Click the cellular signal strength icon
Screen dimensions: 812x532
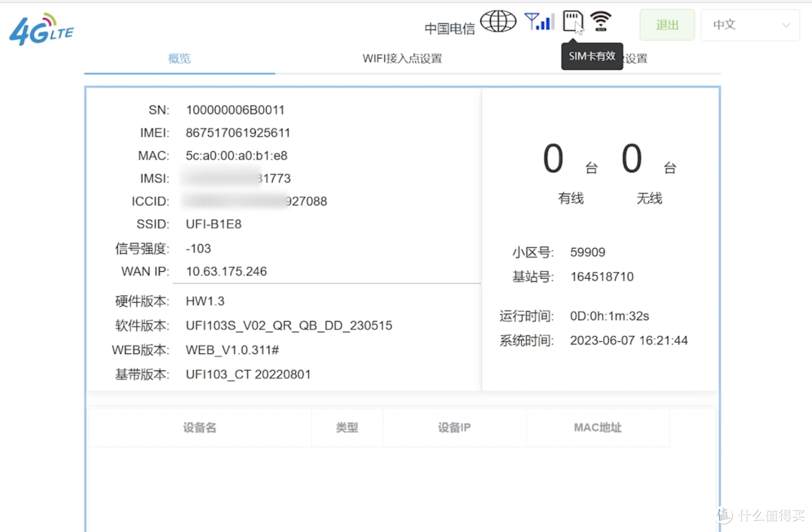pos(540,20)
